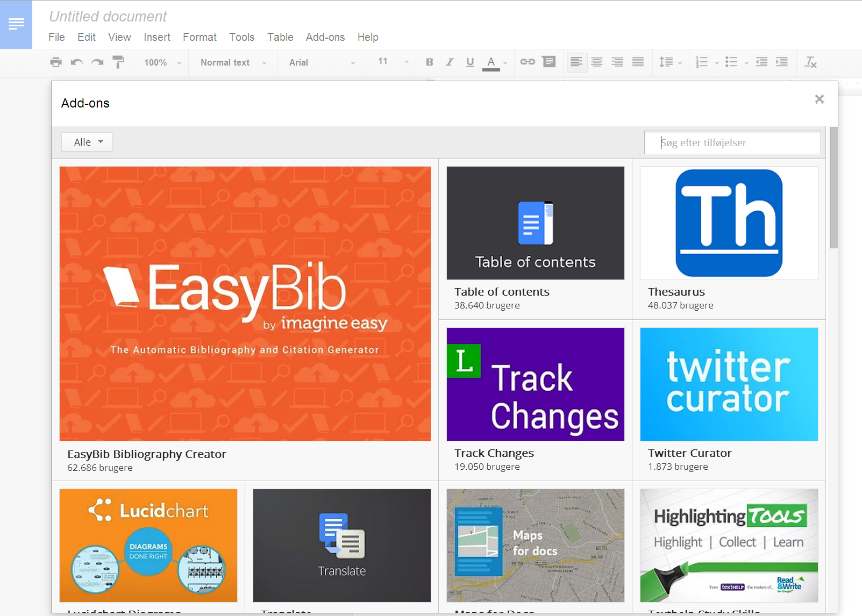Open the Format menu
Viewport: 862px width, 616px height.
click(x=200, y=37)
